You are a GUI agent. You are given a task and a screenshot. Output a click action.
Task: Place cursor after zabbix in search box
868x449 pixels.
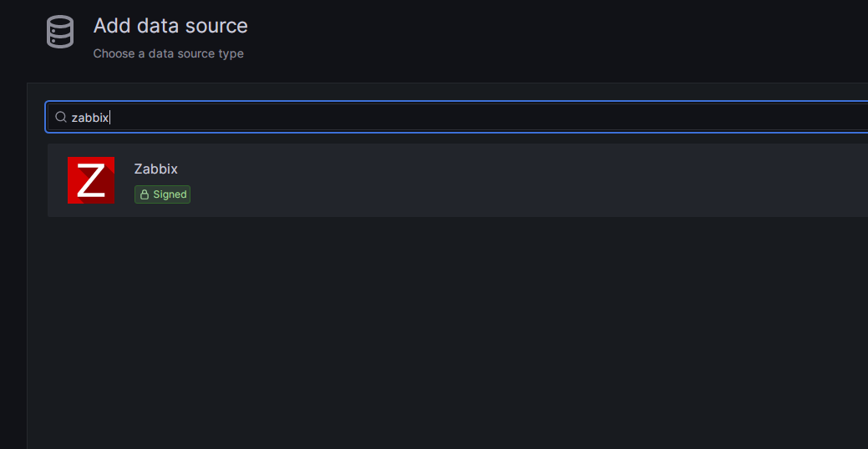[x=109, y=117]
